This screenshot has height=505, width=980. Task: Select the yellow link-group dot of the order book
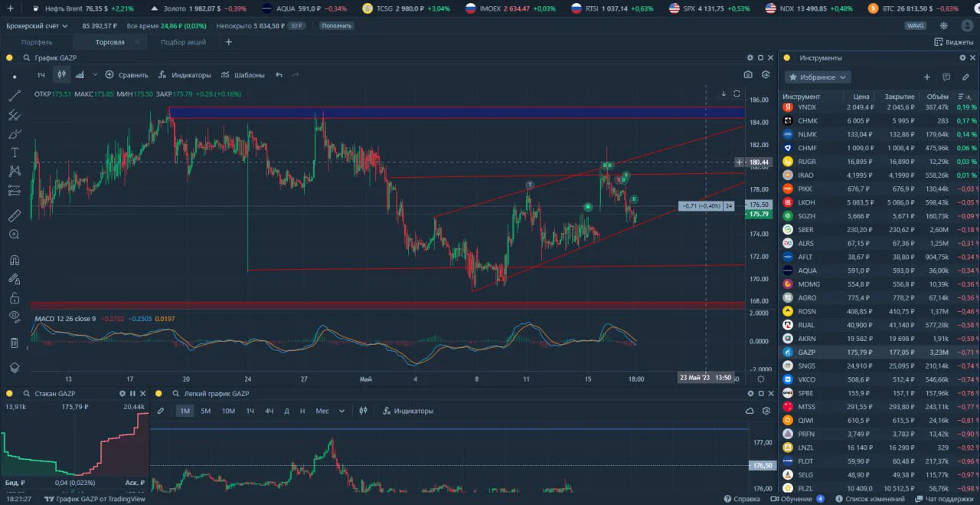pos(9,393)
